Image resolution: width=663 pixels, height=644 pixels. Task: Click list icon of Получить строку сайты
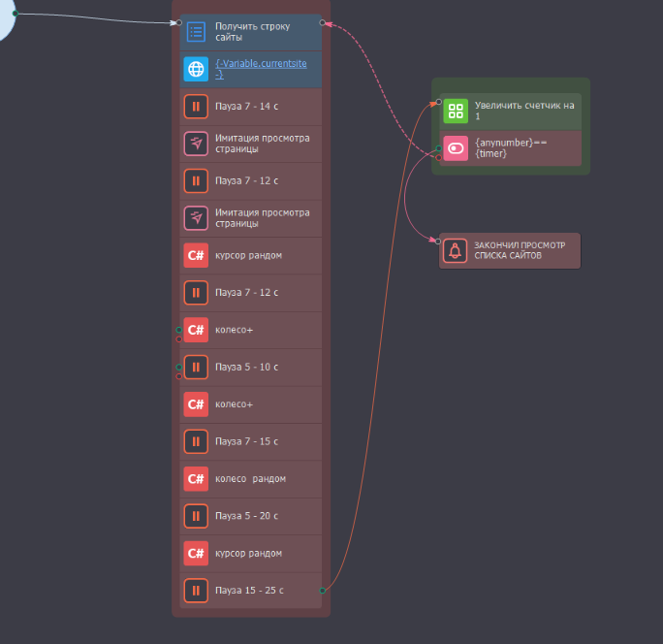[196, 32]
